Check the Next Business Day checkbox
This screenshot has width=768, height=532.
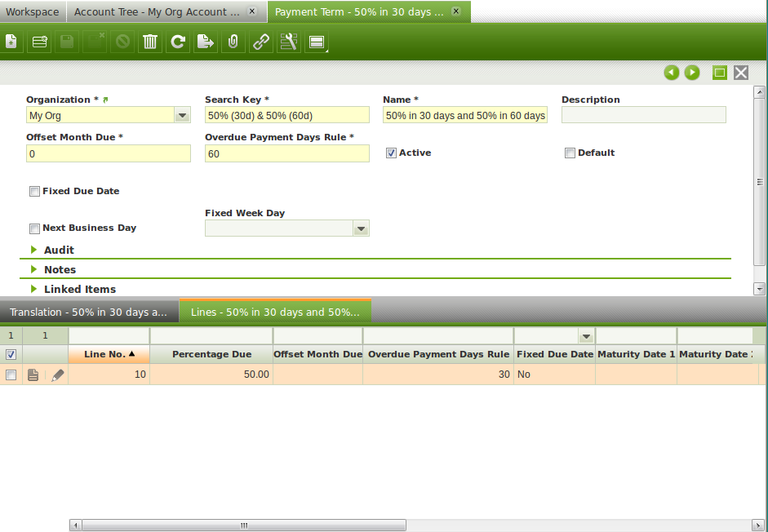tap(34, 228)
